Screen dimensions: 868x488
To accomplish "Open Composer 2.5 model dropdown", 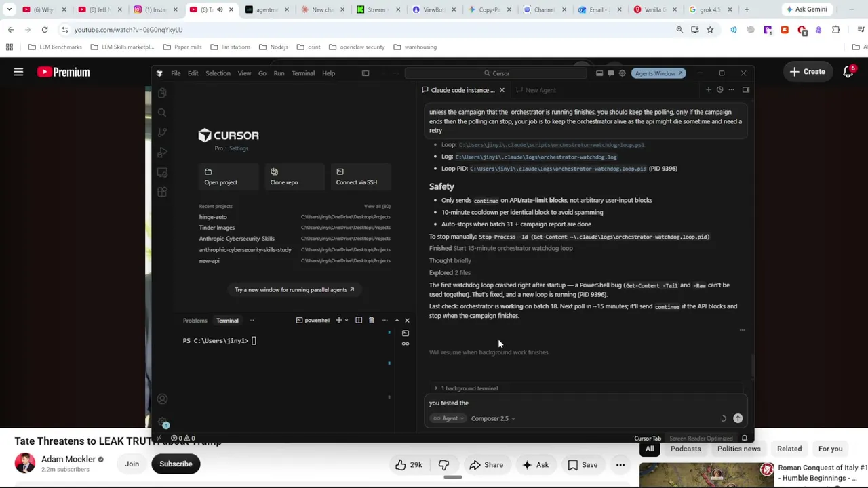I will 493,419.
